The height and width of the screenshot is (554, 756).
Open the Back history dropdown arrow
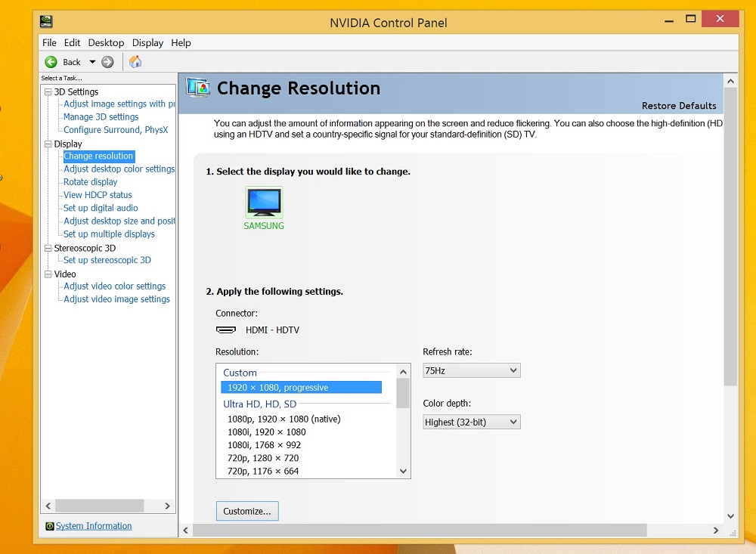click(x=92, y=62)
